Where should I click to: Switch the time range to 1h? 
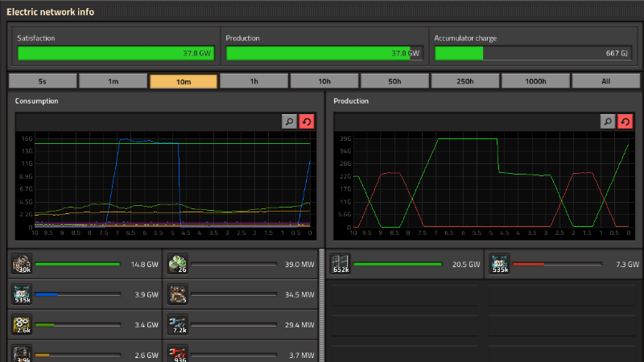tap(254, 81)
